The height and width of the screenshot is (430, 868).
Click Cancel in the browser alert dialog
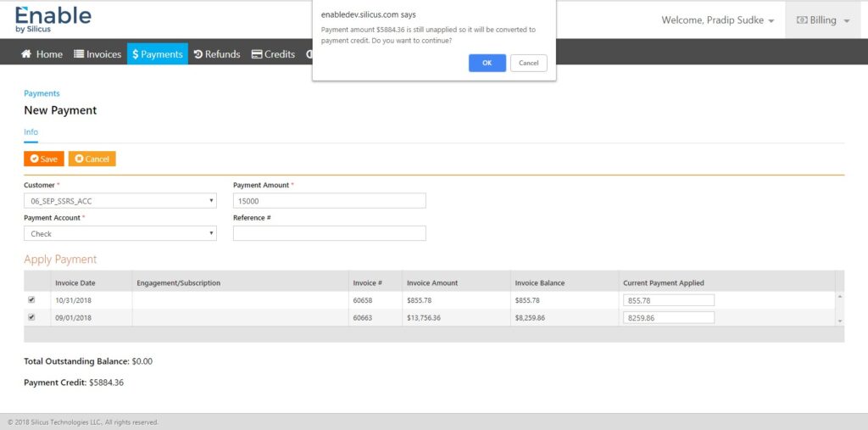(x=529, y=63)
